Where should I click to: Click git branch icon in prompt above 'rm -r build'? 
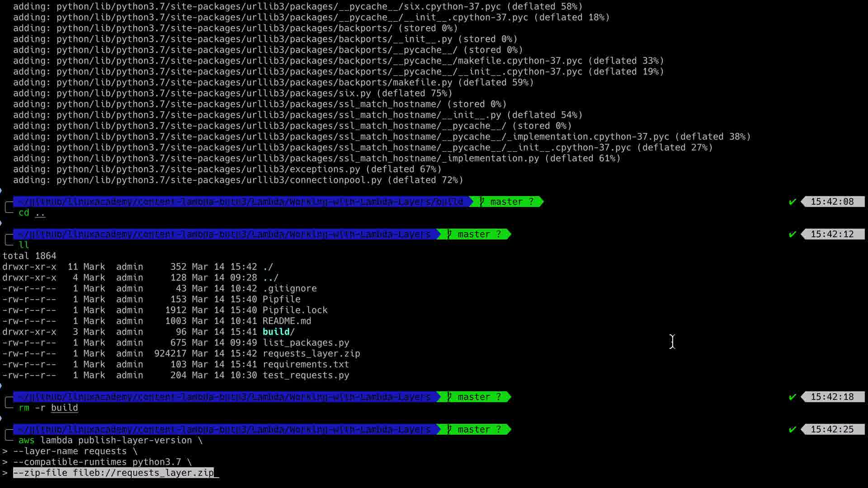tap(449, 397)
